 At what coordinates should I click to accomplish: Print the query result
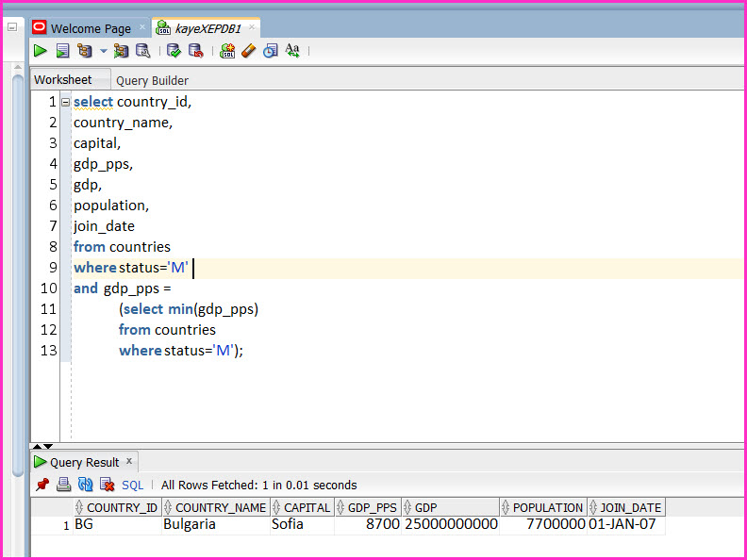[x=63, y=485]
